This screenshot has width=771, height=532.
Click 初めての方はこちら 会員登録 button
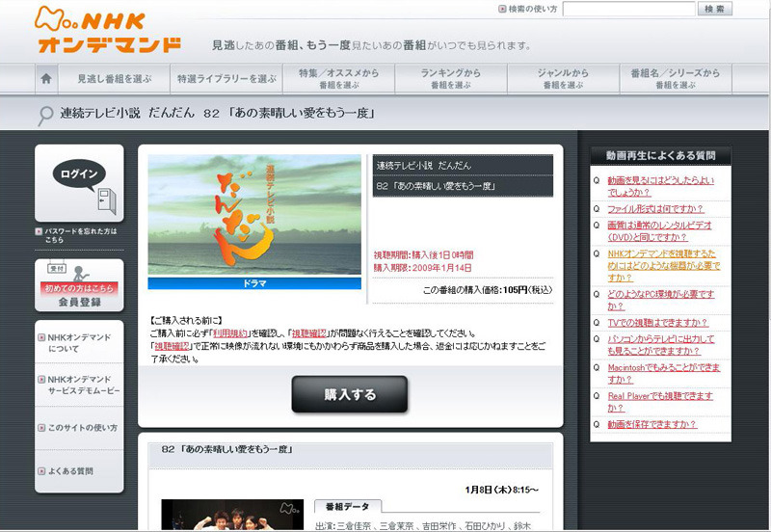tap(79, 285)
